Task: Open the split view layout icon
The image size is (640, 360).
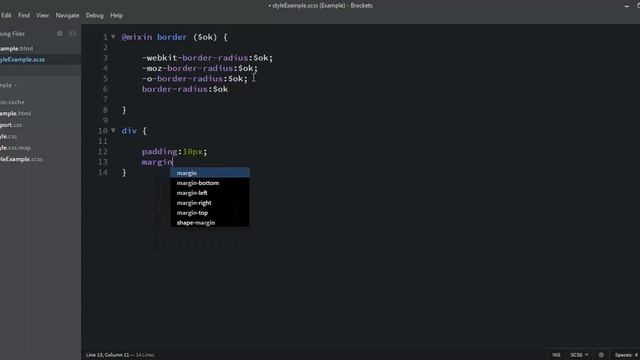Action: [x=73, y=34]
